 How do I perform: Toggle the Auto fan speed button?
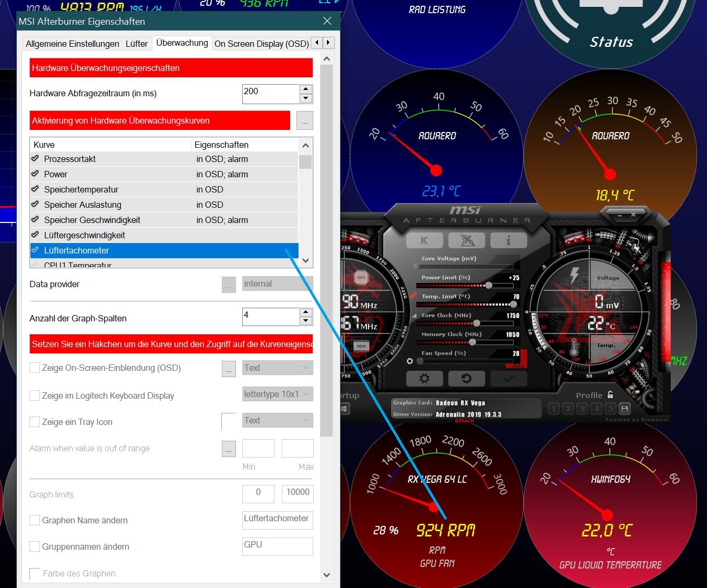[x=518, y=366]
